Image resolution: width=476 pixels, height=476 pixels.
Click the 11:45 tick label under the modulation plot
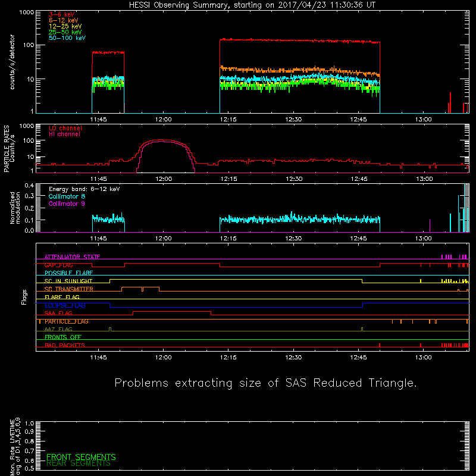[98, 239]
